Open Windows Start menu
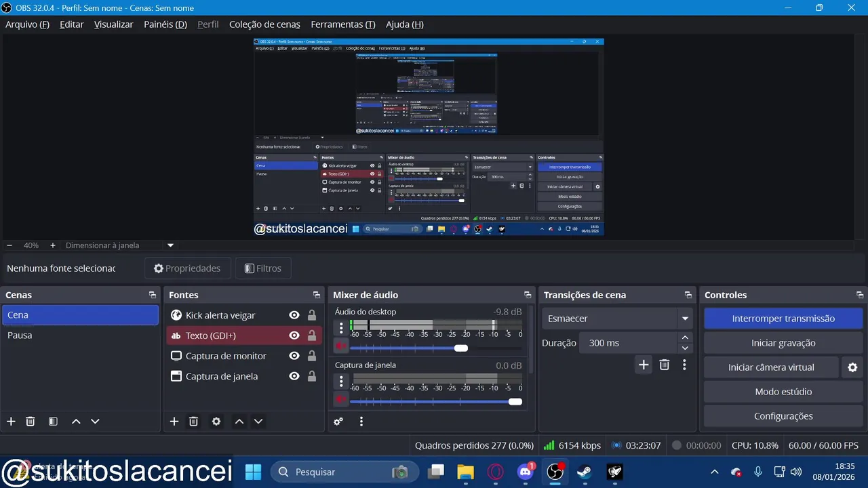 coord(253,471)
